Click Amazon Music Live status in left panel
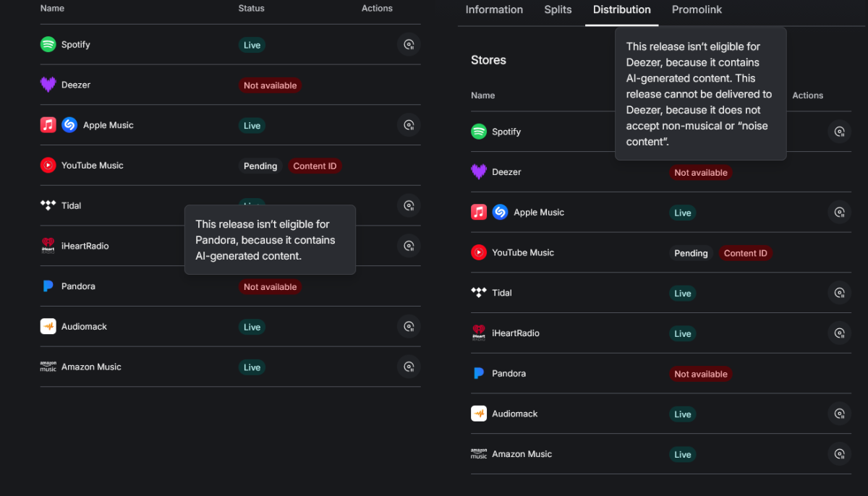Image resolution: width=868 pixels, height=496 pixels. click(x=252, y=367)
